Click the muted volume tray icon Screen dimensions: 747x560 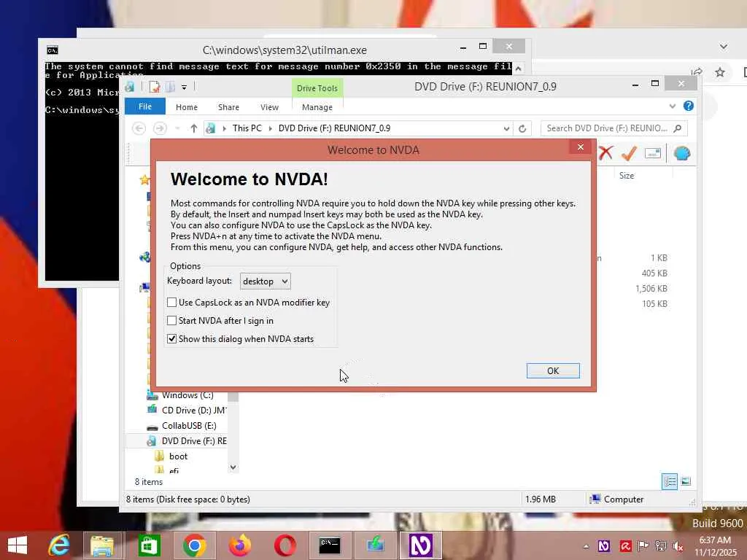pos(678,546)
